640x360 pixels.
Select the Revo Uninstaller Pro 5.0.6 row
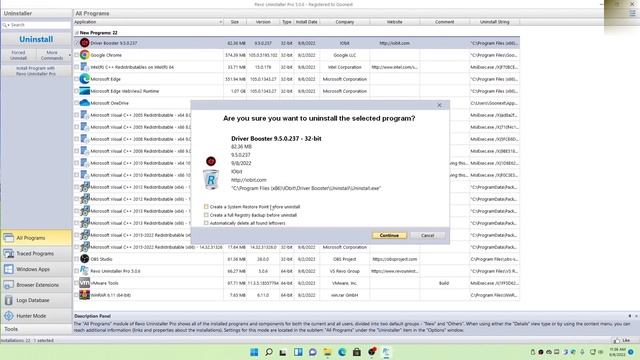[x=297, y=271]
